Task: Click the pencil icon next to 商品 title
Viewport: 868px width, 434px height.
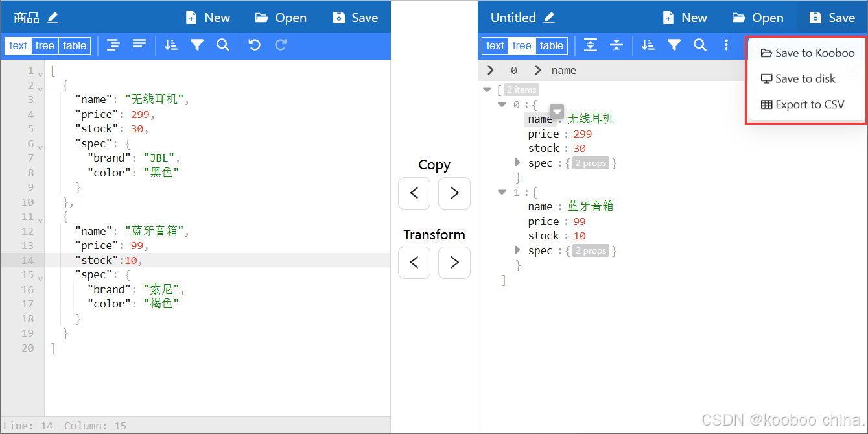Action: point(53,18)
